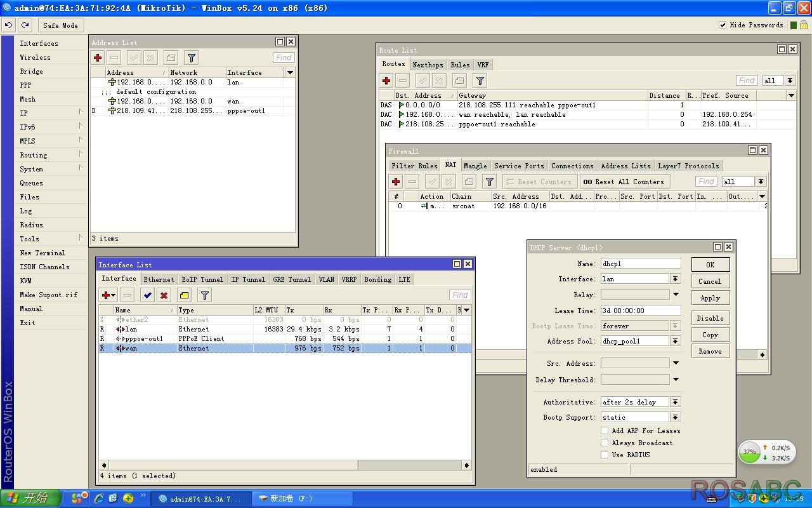Viewport: 812px width, 508px height.
Task: Click comment icon in Firewall toolbar
Action: 469,182
